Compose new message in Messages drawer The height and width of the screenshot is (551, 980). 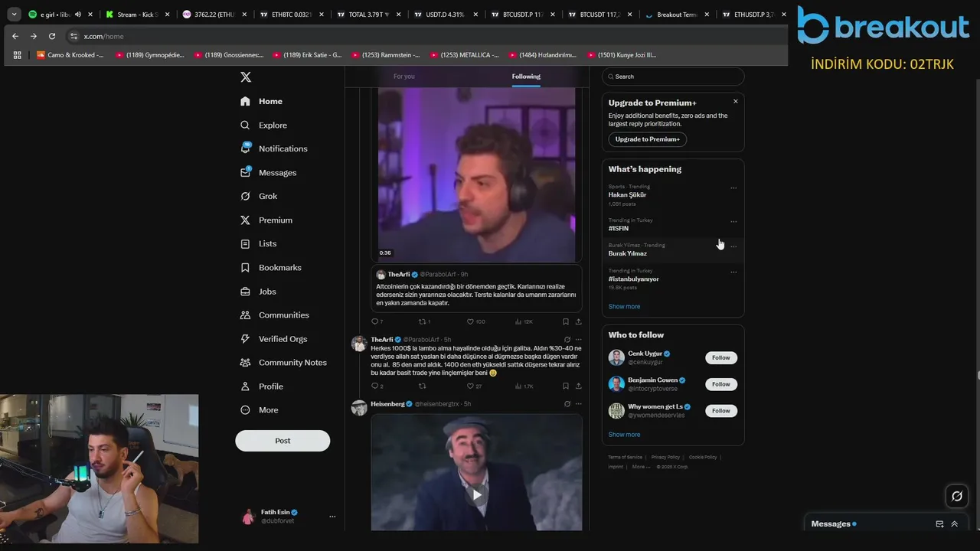[x=939, y=524]
